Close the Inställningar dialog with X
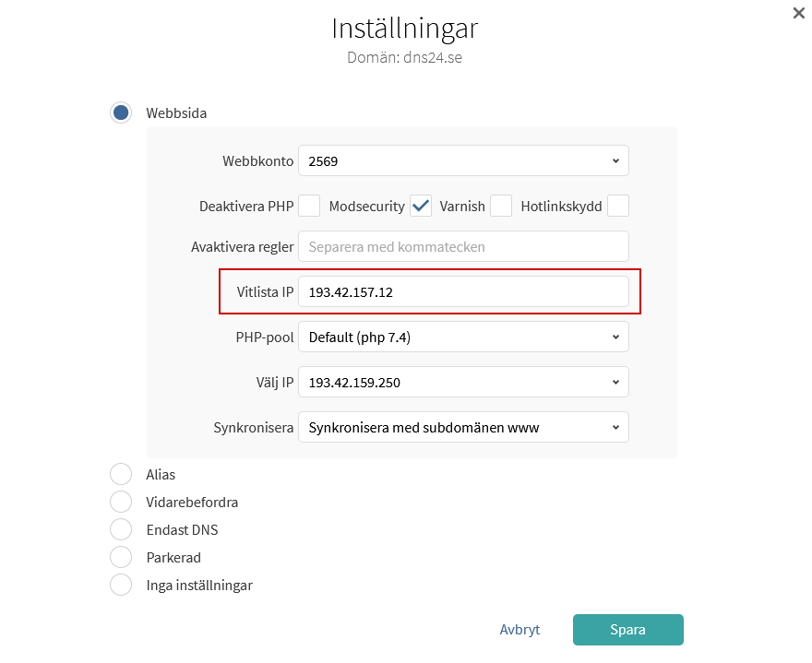The height and width of the screenshot is (663, 812). pyautogui.click(x=799, y=13)
